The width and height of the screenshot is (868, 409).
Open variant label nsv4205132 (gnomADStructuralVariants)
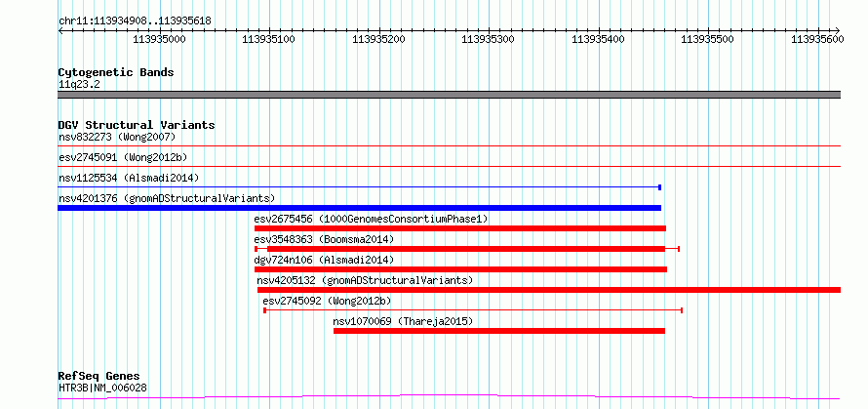365,280
